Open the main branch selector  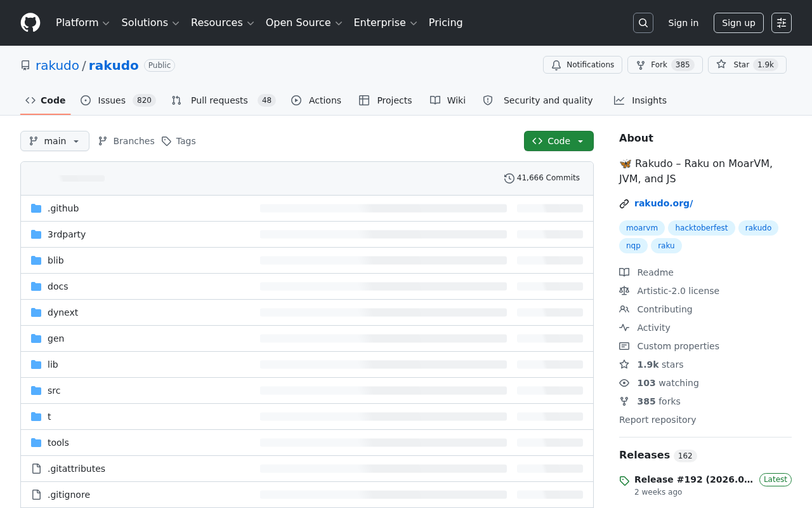coord(55,141)
